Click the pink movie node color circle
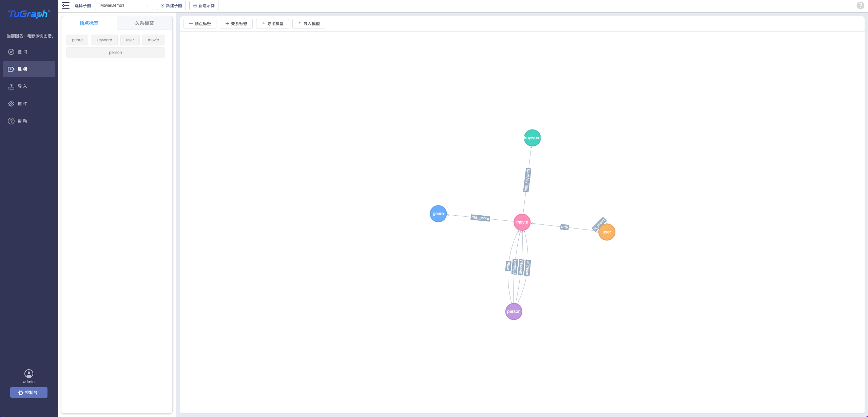Viewport: 868px width, 417px height. [x=522, y=222]
